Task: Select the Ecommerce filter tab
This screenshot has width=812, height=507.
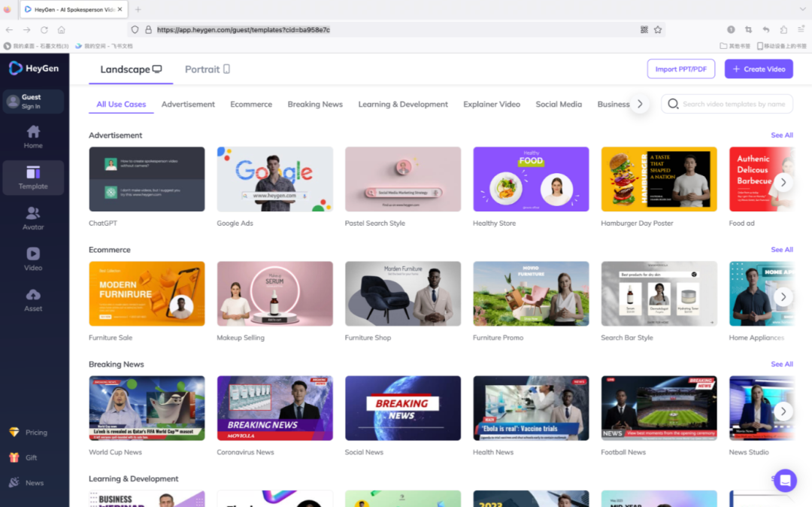Action: 251,104
